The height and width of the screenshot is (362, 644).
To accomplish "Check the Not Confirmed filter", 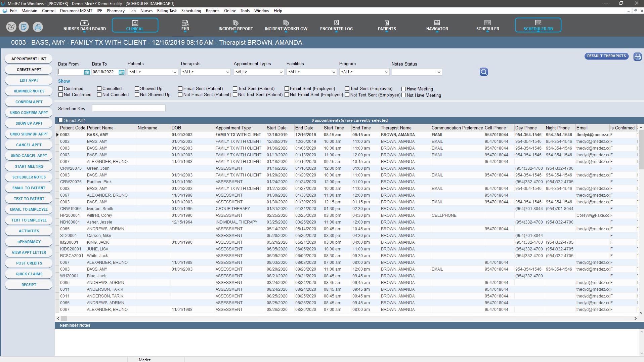I will [x=61, y=95].
